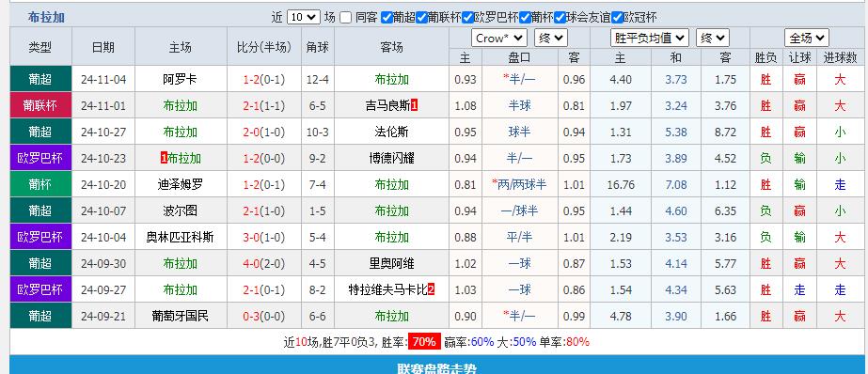This screenshot has height=374, width=868.
Task: Click odds value 16.76
Action: 620,184
